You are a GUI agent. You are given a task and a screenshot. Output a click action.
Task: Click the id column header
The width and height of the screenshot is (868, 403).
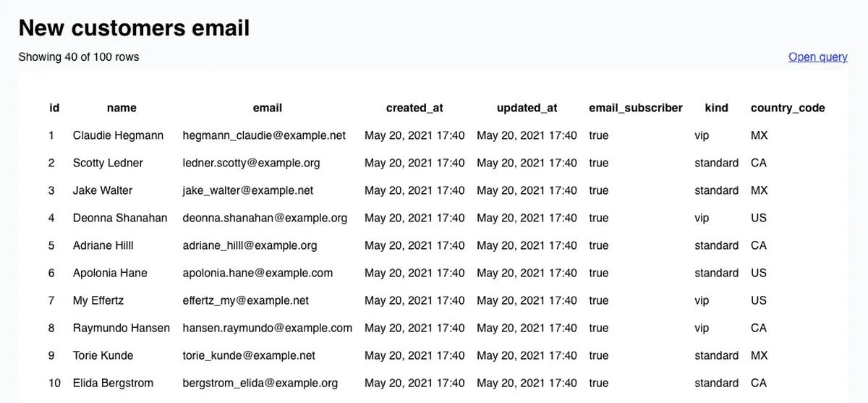pyautogui.click(x=54, y=108)
